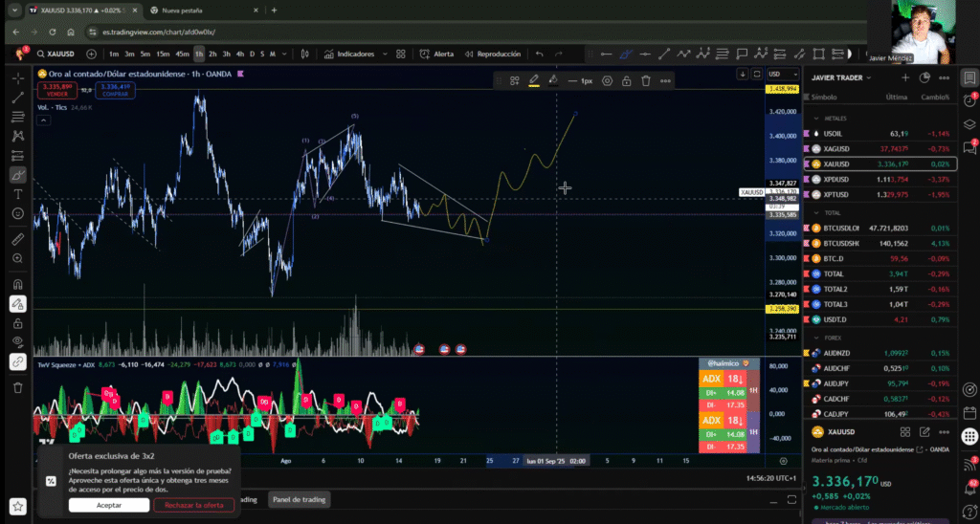Viewport: 980px width, 524px height.
Task: Select the crosshair cursor tool
Action: click(18, 78)
